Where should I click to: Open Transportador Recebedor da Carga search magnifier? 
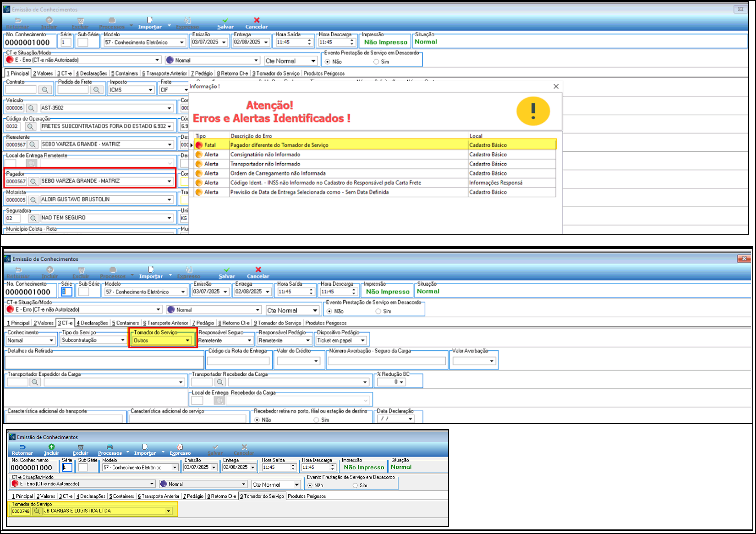(x=219, y=382)
